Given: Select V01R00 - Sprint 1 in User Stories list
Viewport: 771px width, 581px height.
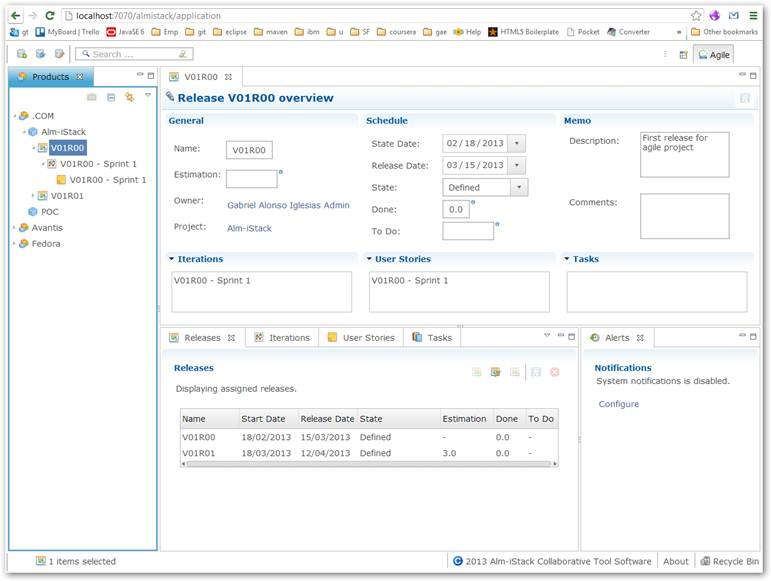Looking at the screenshot, I should [410, 281].
